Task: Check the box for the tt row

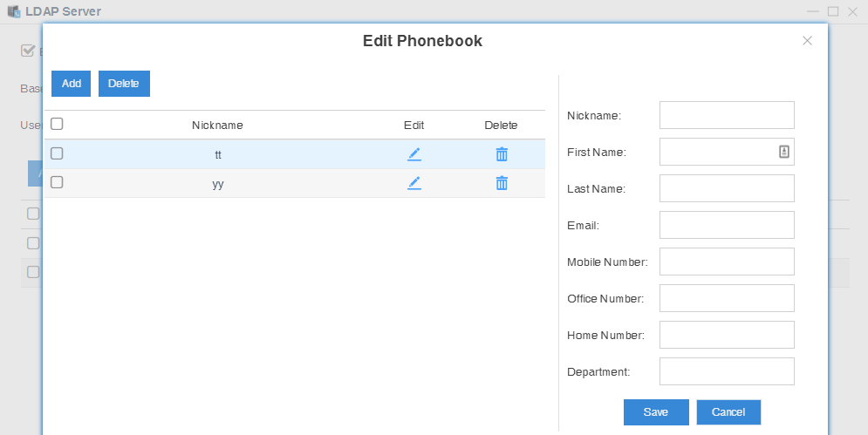Action: coord(57,153)
